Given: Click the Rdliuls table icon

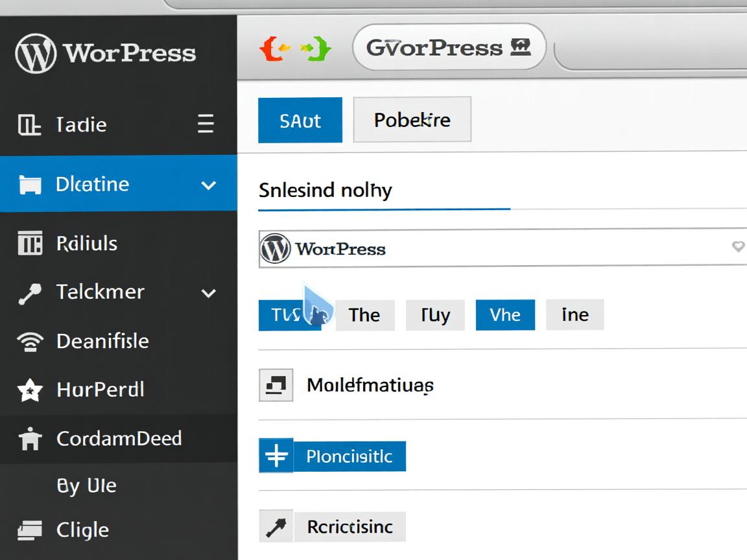Looking at the screenshot, I should click(x=30, y=244).
